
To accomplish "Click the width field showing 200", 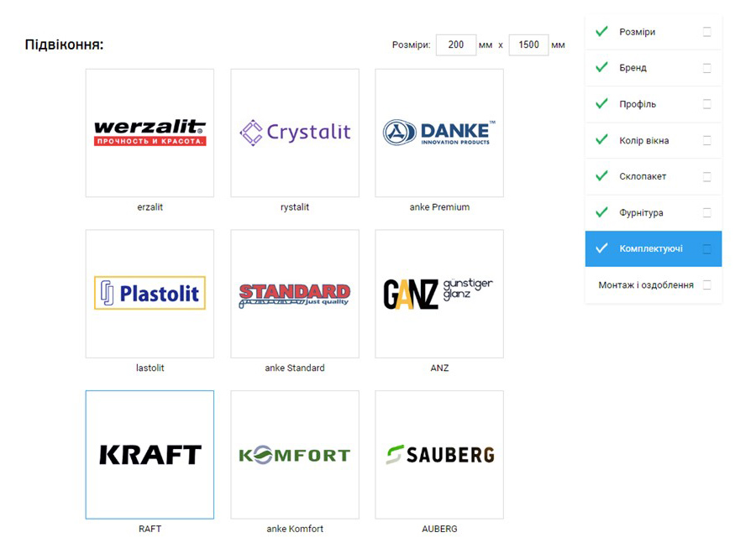I will 456,44.
